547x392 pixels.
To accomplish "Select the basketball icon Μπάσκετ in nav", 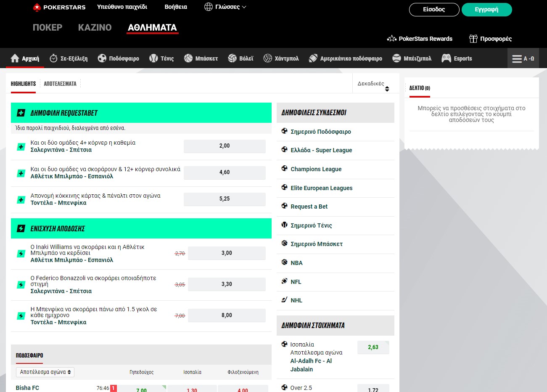I will click(x=188, y=58).
